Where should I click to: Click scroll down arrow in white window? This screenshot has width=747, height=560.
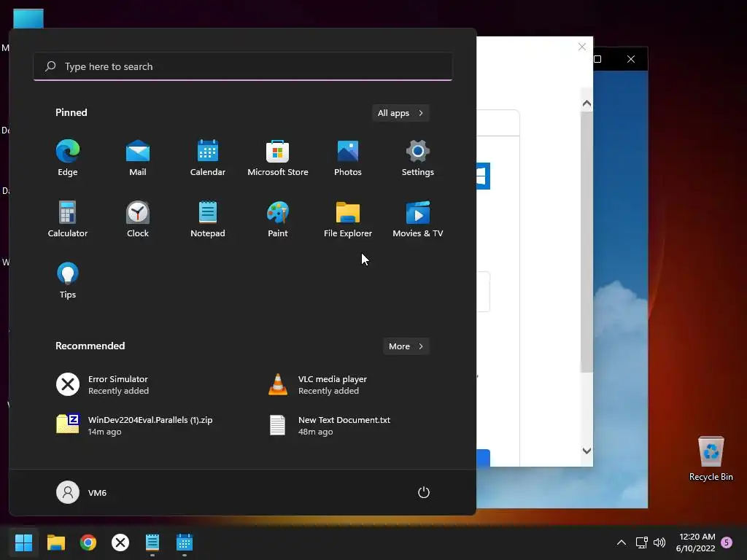587,451
